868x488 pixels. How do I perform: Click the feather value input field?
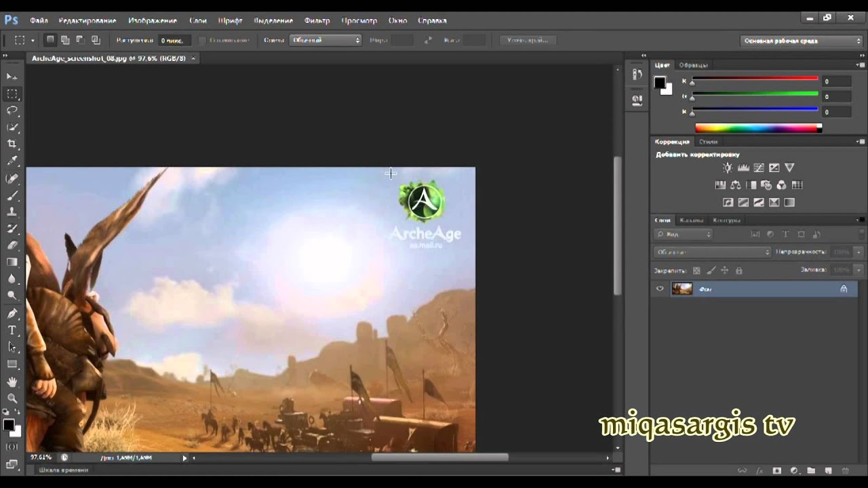point(175,41)
